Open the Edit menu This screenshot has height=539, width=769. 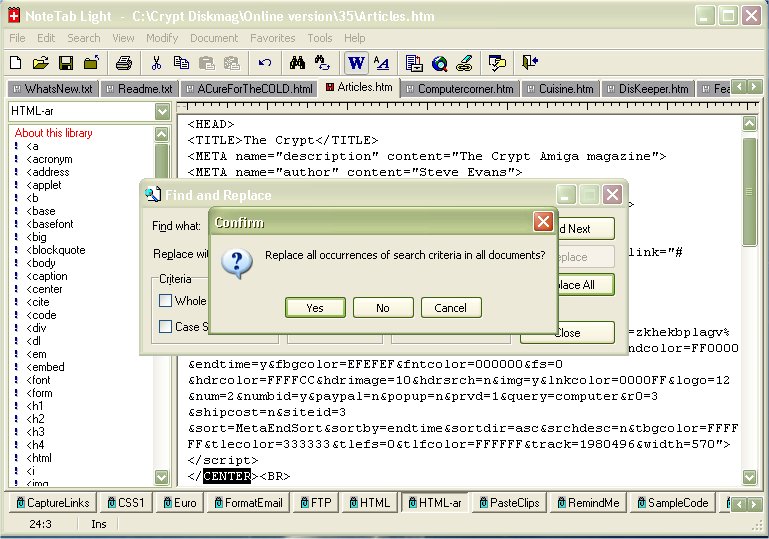coord(46,38)
